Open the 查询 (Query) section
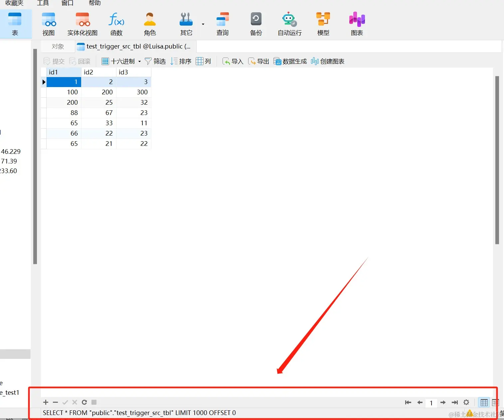The height and width of the screenshot is (420, 504). coord(223,24)
